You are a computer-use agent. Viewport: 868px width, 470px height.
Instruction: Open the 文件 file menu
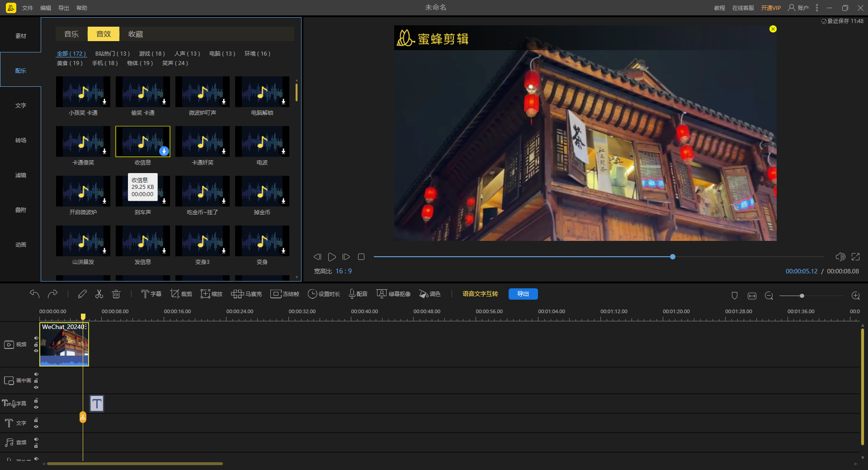click(28, 8)
